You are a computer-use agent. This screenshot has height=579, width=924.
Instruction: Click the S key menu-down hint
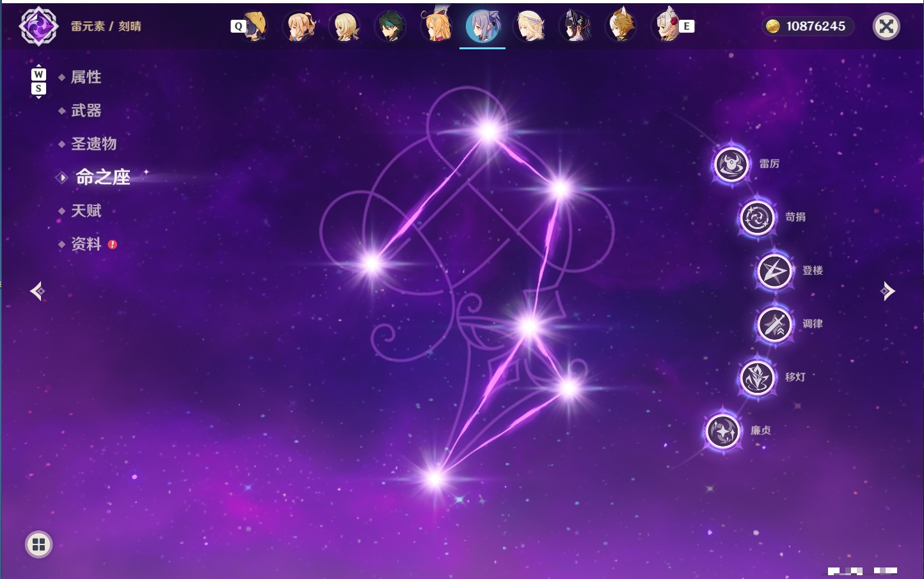tap(38, 88)
